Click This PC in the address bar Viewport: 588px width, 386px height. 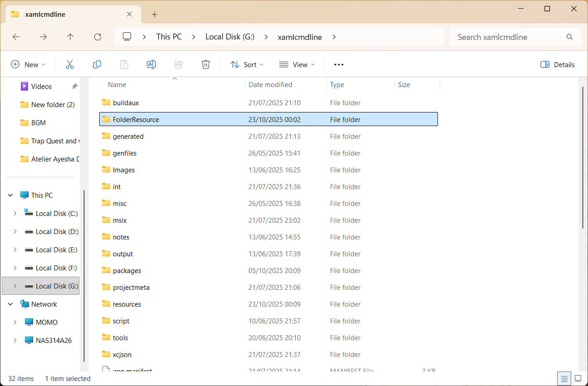[x=169, y=37]
